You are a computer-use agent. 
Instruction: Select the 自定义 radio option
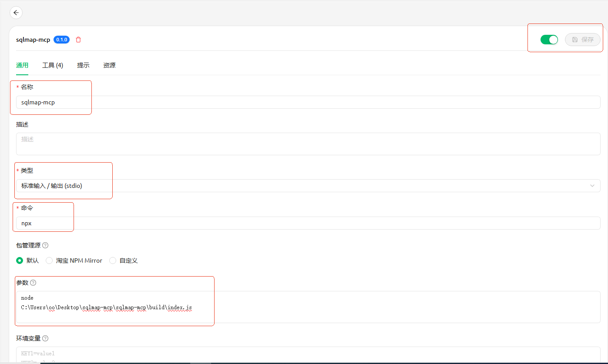(113, 260)
